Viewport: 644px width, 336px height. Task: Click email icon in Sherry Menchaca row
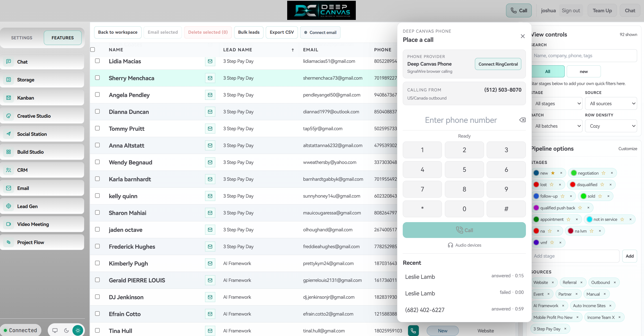[210, 78]
